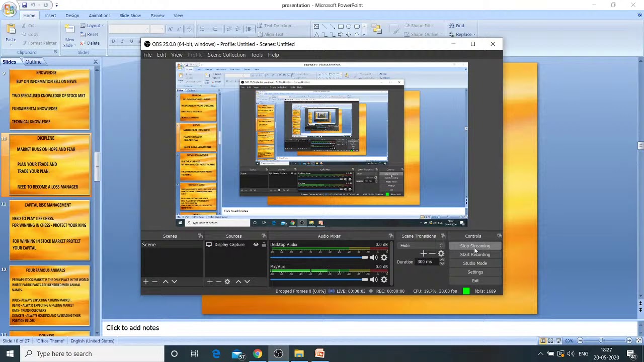Click Exit in OBS Controls

[x=475, y=281]
